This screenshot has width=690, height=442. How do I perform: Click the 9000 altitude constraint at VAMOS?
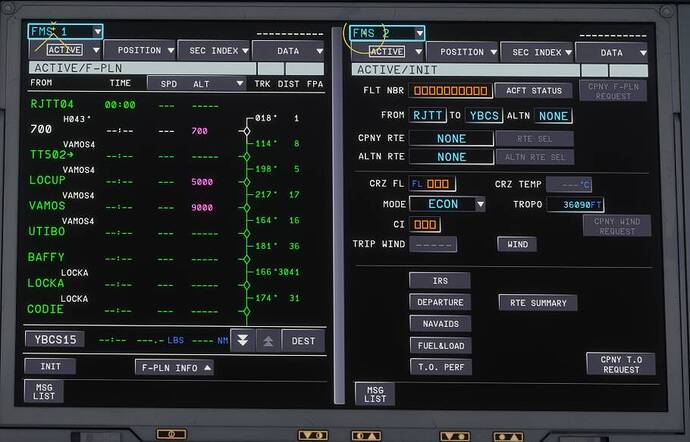pos(202,207)
